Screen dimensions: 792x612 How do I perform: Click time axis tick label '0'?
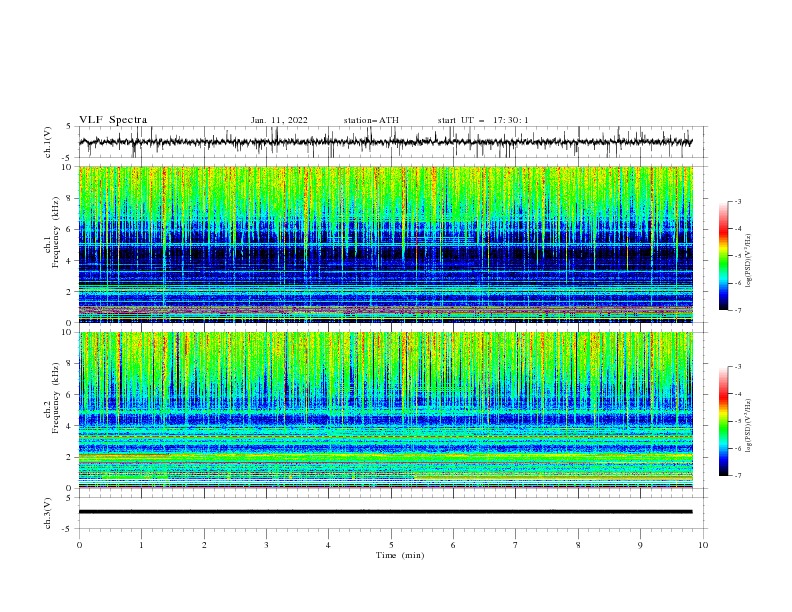(x=79, y=545)
